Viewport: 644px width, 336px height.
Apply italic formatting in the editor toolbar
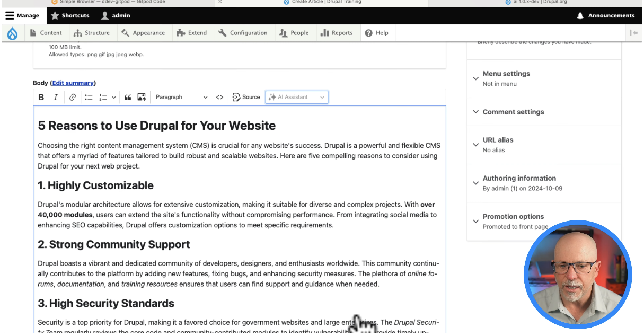pos(56,97)
